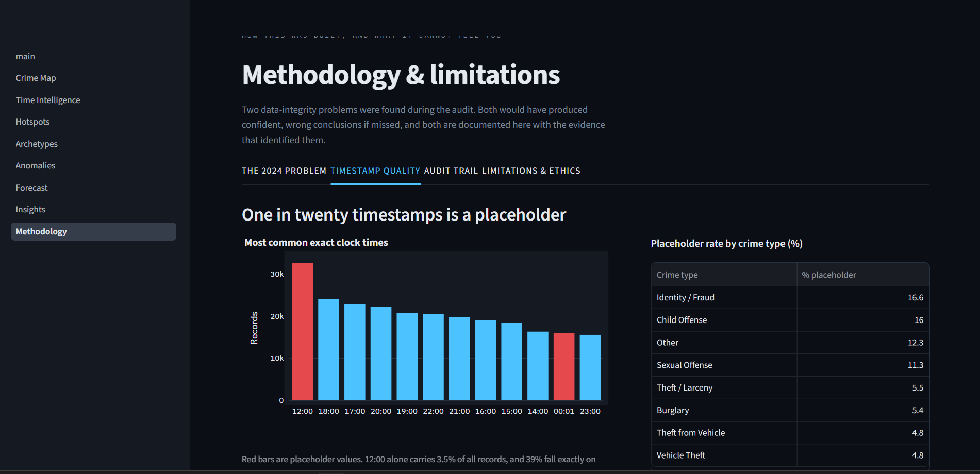Select the Methodology sidebar item
Screen dimensions: 980x474
(x=93, y=231)
